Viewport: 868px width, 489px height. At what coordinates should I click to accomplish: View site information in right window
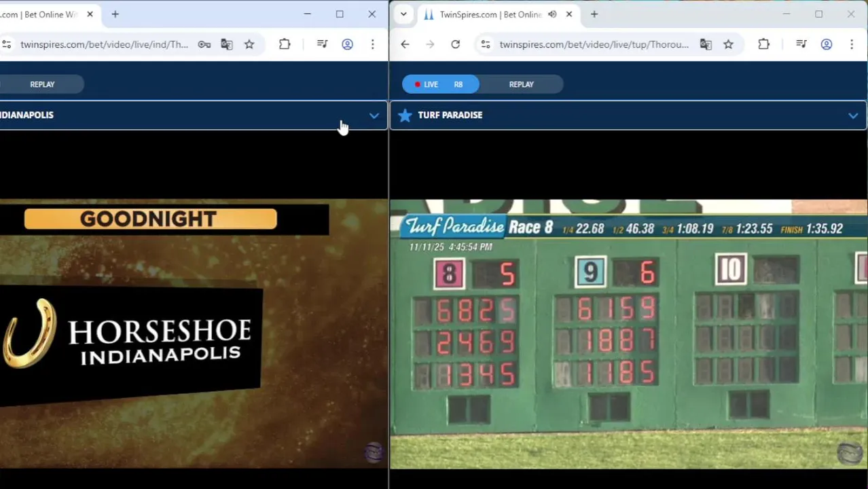point(485,44)
